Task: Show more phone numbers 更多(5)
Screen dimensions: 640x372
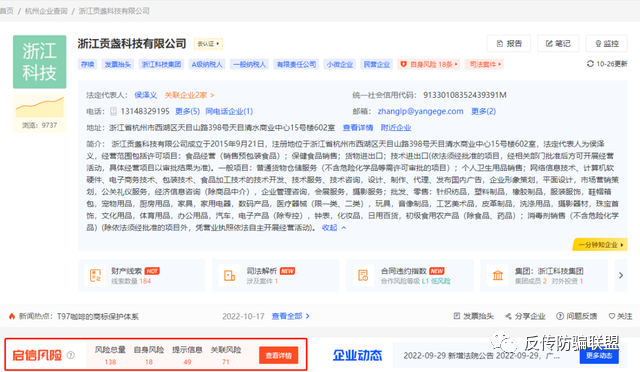Action: 187,111
